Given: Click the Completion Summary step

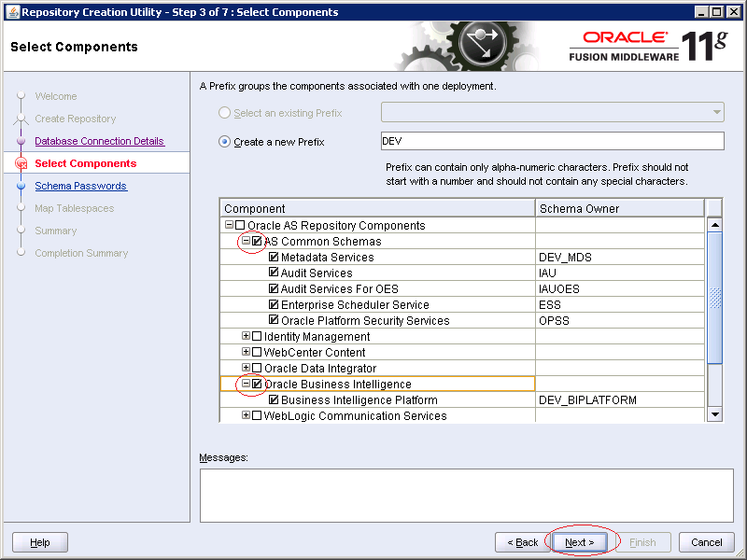Looking at the screenshot, I should (x=81, y=253).
